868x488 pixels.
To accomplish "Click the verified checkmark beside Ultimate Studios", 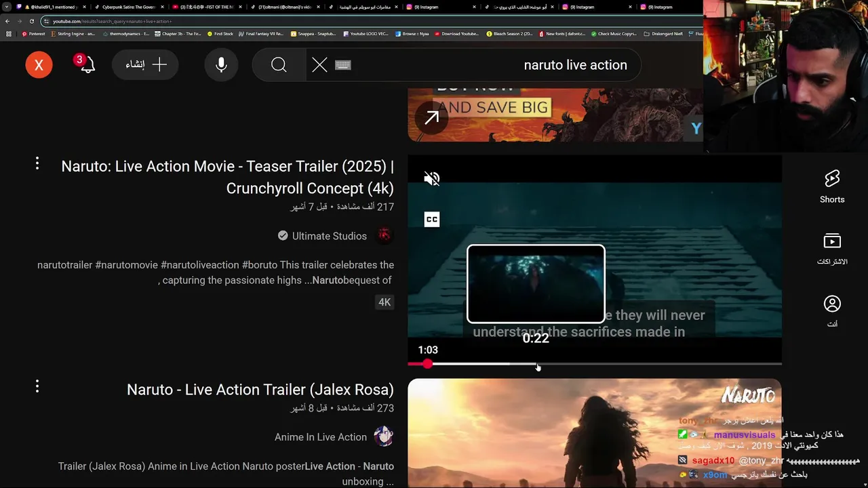I will click(x=283, y=236).
